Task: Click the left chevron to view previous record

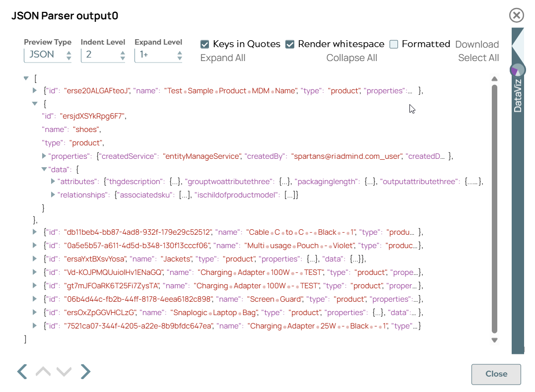Action: click(x=21, y=371)
